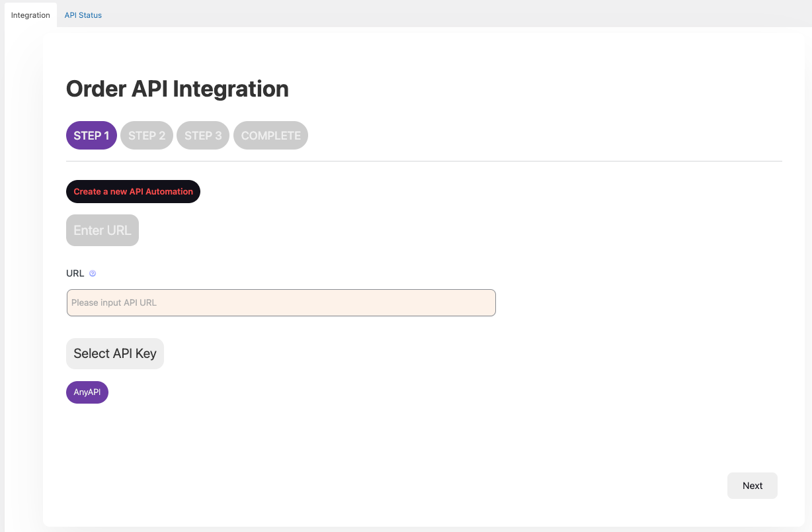The width and height of the screenshot is (812, 532).
Task: Go to STEP 1 in wizard
Action: point(91,136)
